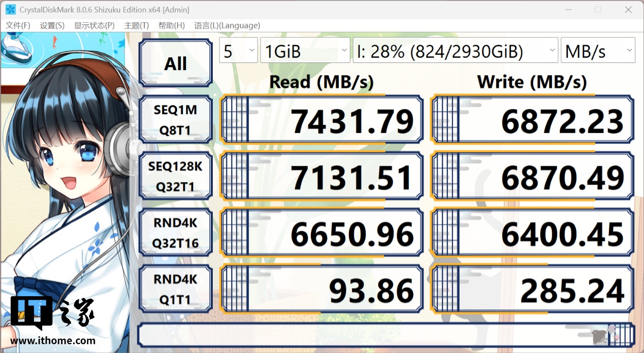Change the MB/s unit dropdown
This screenshot has width=644, height=353.
point(598,51)
